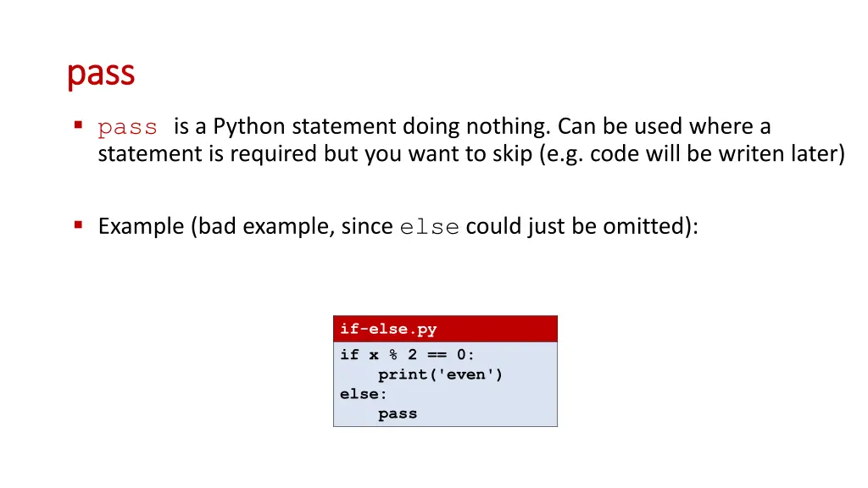The width and height of the screenshot is (868, 488).
Task: Select the red monospace "pass" keyword in first bullet
Action: pyautogui.click(x=127, y=129)
